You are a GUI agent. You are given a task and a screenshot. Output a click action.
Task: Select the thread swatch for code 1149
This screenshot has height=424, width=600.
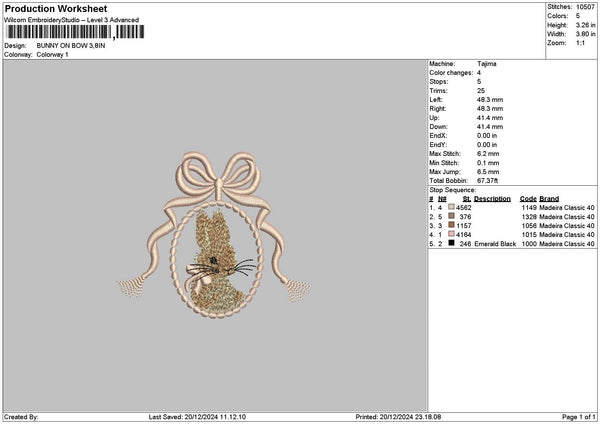pos(452,207)
